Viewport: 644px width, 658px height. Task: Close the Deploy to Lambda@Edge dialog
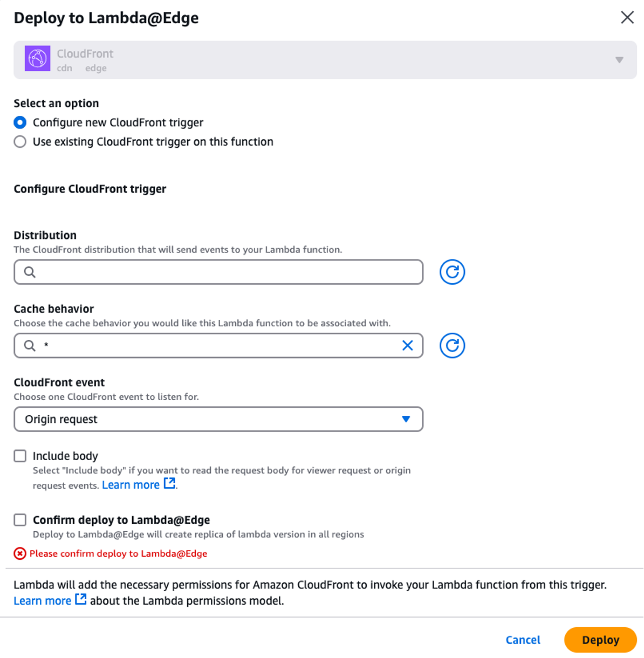(x=627, y=17)
